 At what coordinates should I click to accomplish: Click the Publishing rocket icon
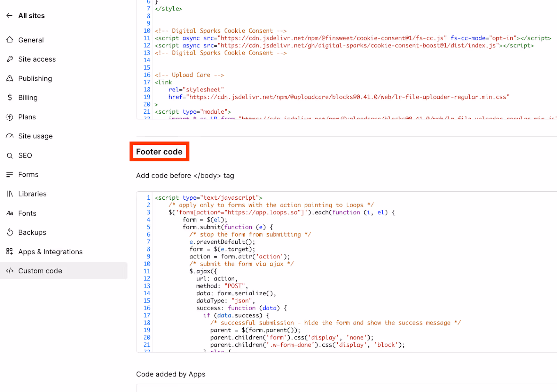(x=10, y=78)
